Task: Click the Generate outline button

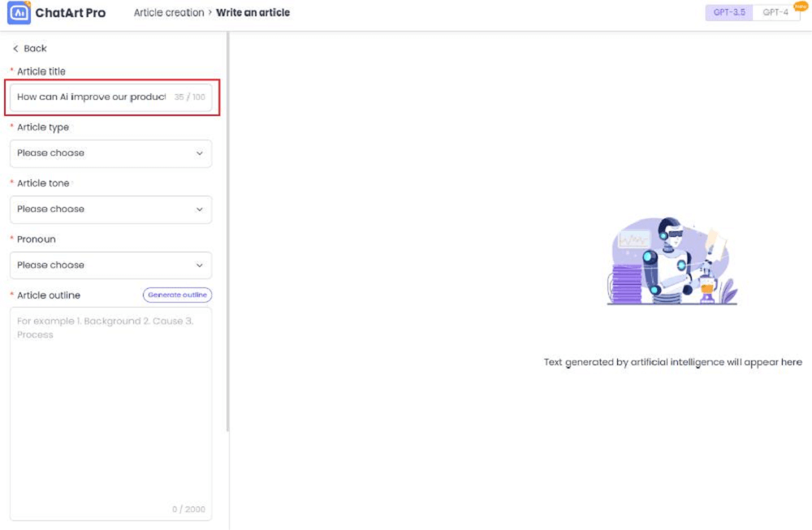Action: point(177,295)
